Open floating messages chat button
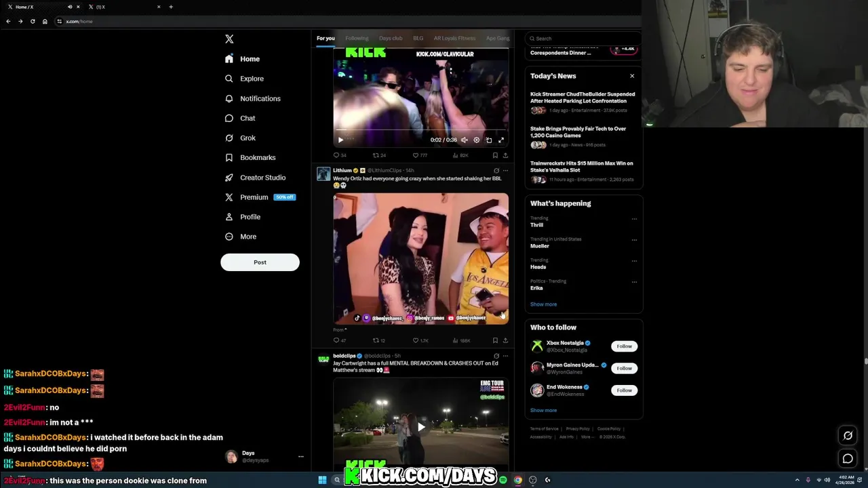Image resolution: width=868 pixels, height=488 pixels. 848,459
